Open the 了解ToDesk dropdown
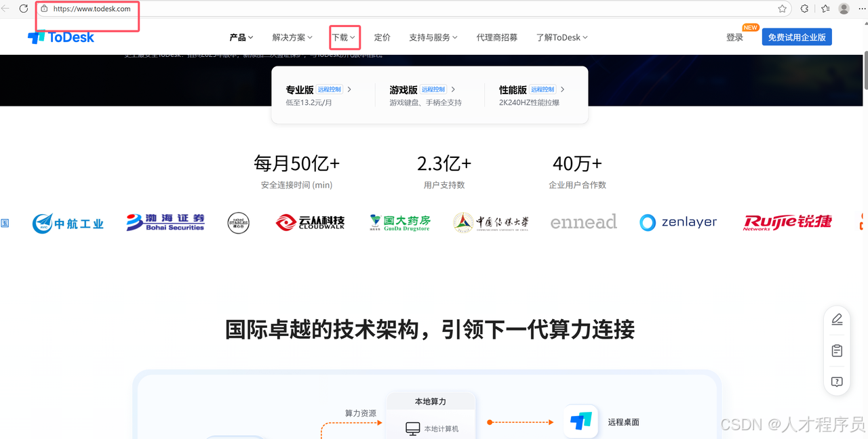The height and width of the screenshot is (439, 868). point(561,37)
